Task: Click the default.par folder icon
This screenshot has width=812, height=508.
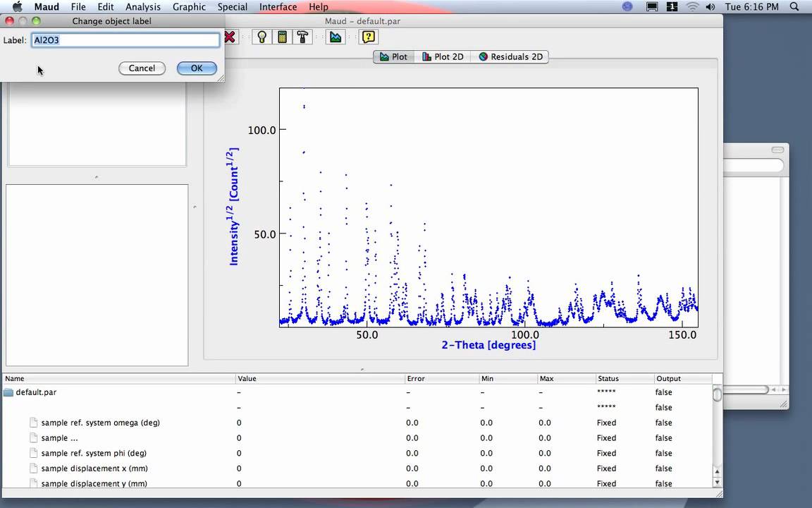Action: coord(8,392)
